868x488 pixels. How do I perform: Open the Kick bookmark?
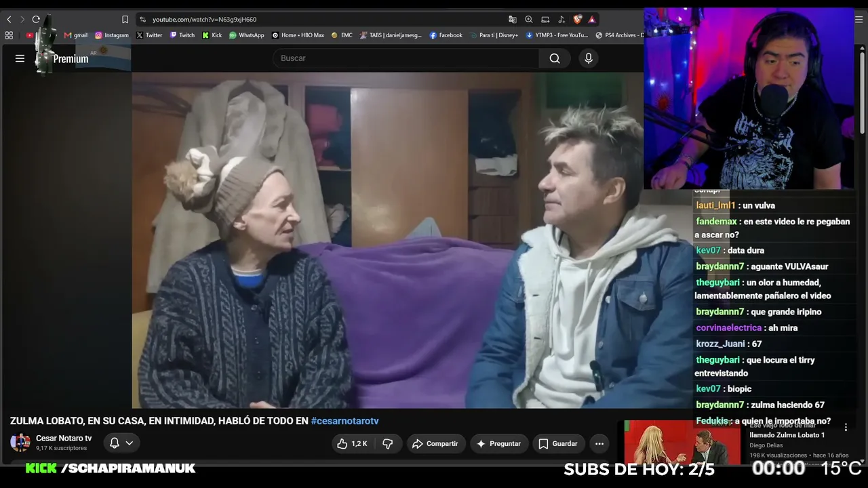212,35
